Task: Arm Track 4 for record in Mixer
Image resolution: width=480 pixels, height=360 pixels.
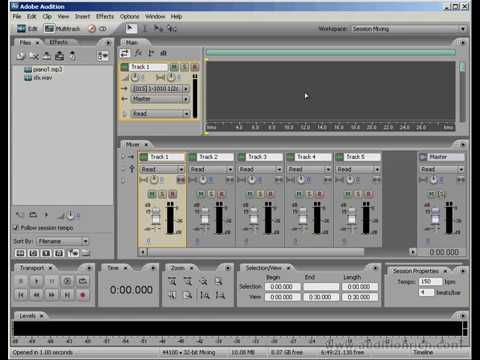Action: tap(319, 194)
